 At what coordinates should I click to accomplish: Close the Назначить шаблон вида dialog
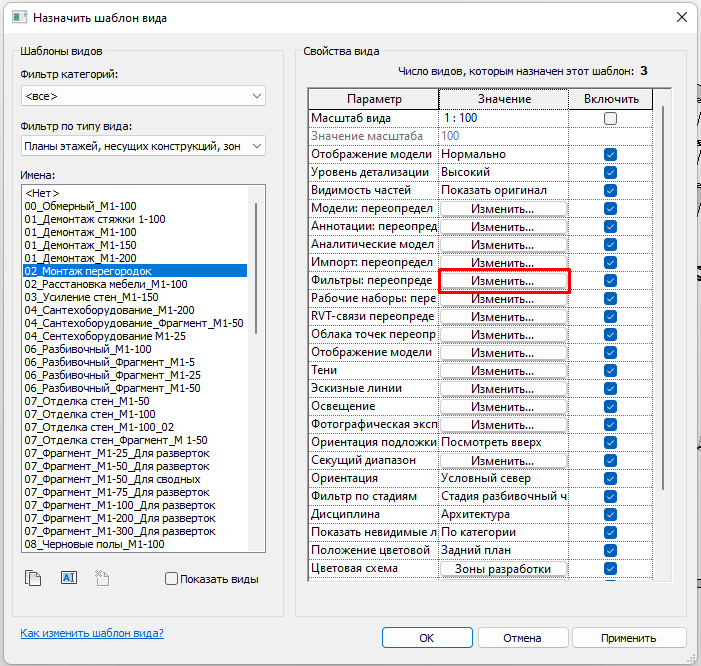pyautogui.click(x=680, y=18)
